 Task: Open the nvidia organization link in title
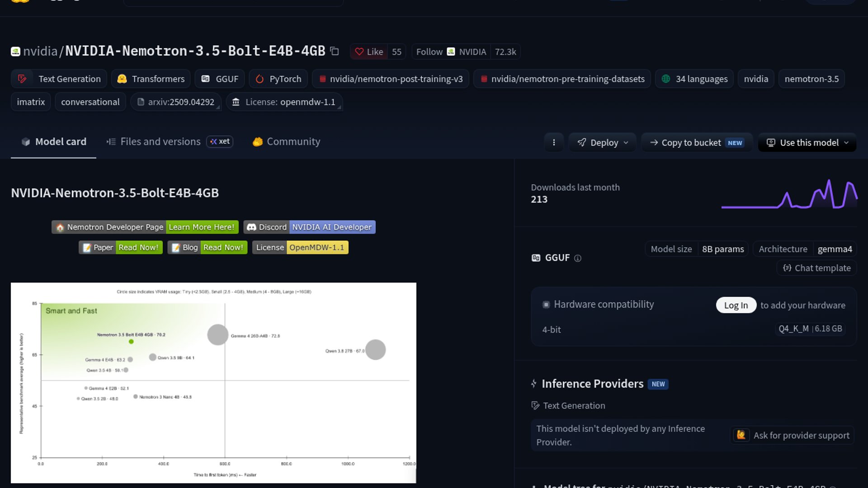[40, 51]
